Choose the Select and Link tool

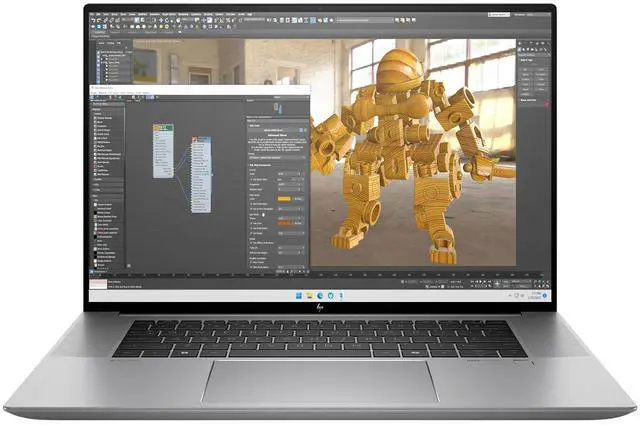click(105, 20)
